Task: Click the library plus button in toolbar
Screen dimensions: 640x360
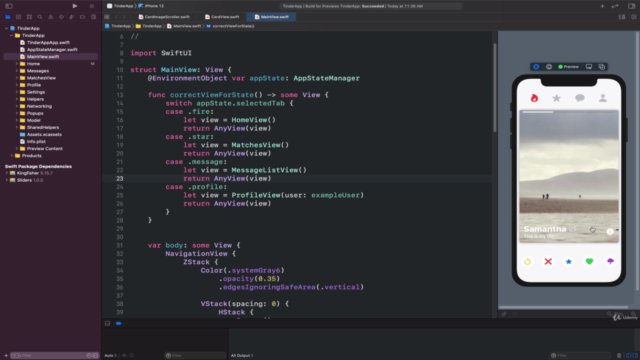Action: pyautogui.click(x=602, y=6)
